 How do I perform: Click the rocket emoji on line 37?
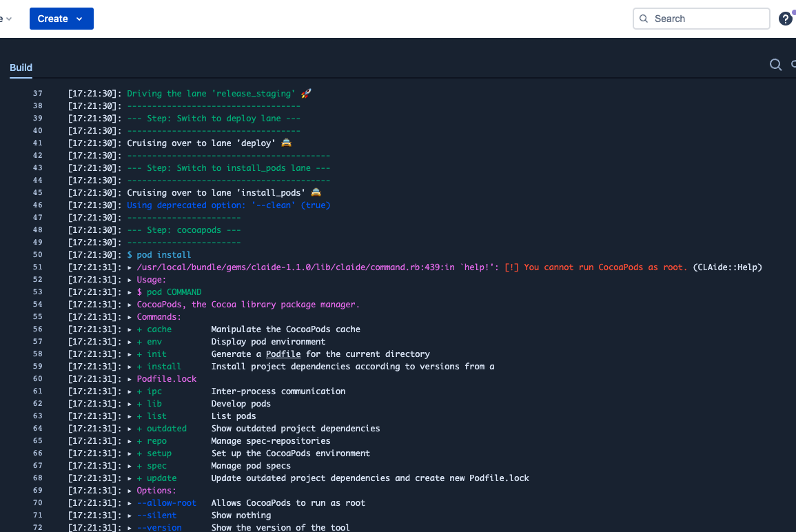[x=306, y=94]
